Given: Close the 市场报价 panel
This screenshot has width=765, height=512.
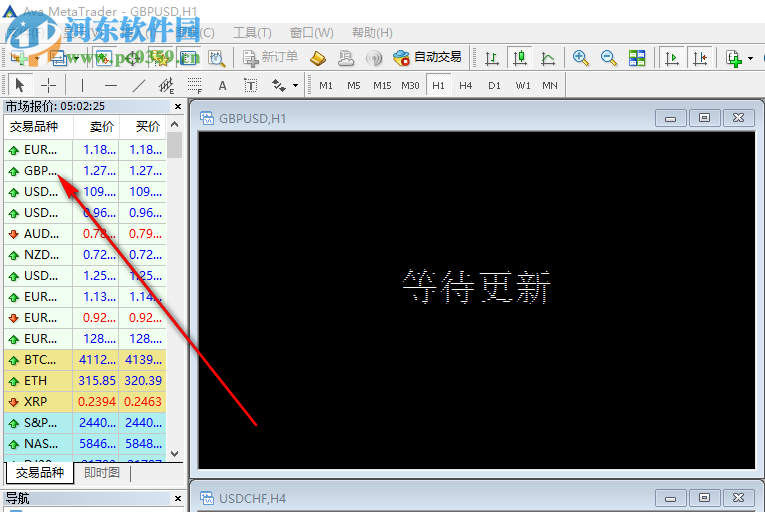Looking at the screenshot, I should [178, 106].
